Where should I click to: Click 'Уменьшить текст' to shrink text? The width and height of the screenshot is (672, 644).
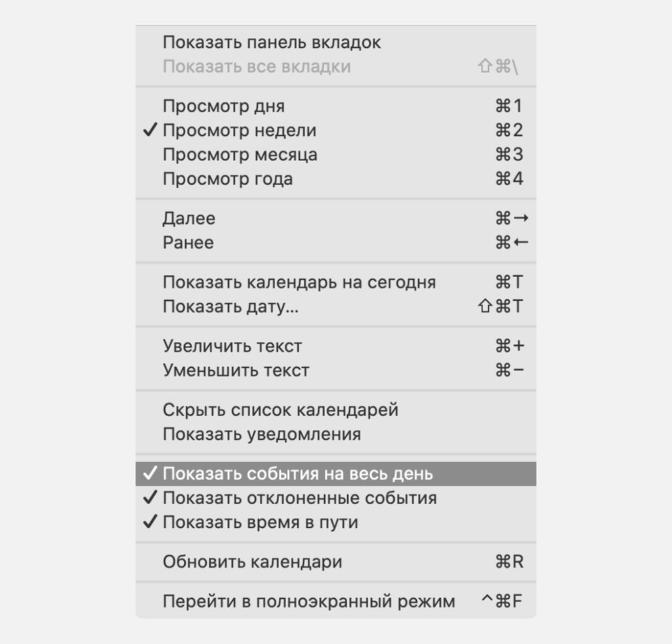click(236, 370)
